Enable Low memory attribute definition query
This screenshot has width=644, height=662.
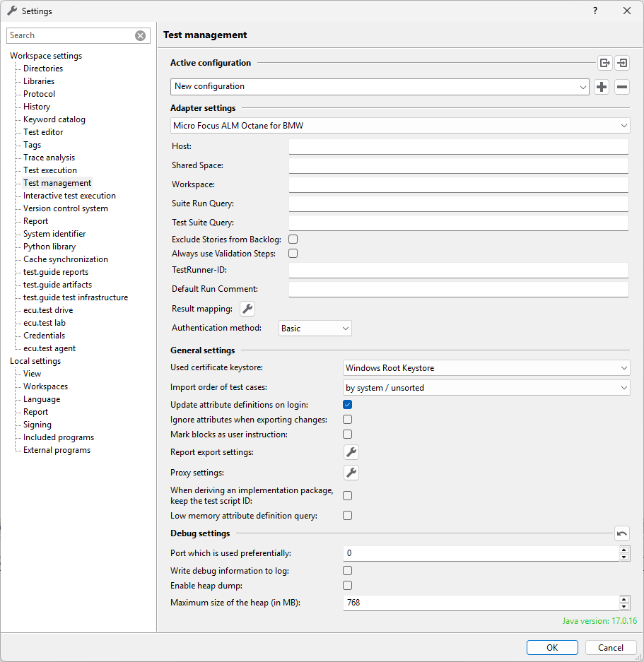(x=347, y=516)
